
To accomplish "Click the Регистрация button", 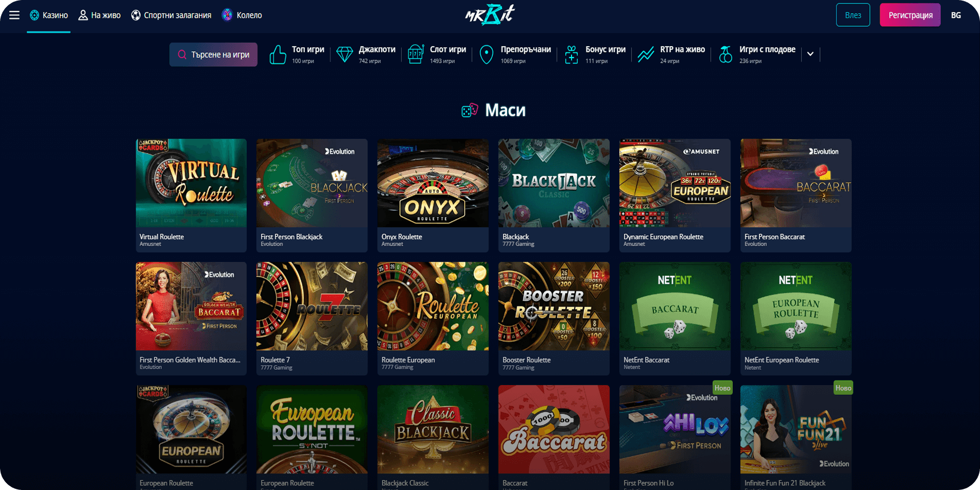I will pos(910,15).
